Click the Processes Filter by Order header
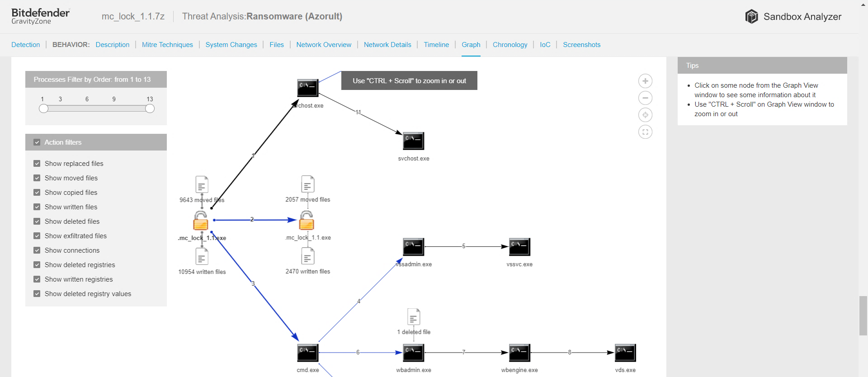Viewport: 868px width, 377px height. [96, 80]
